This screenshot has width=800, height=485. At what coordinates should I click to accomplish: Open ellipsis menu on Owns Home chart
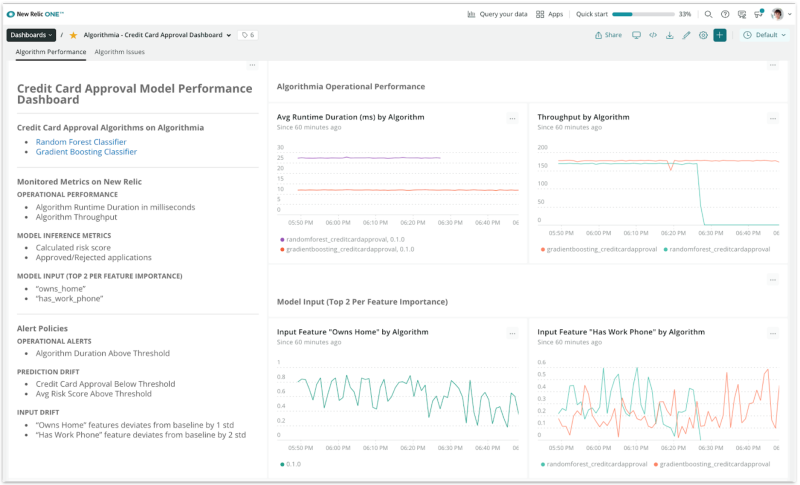tap(512, 334)
